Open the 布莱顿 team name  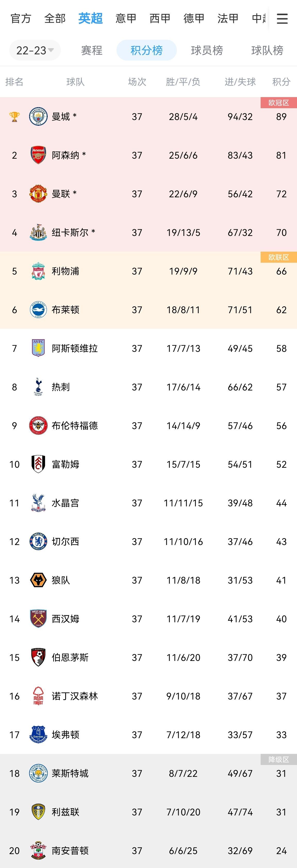65,310
